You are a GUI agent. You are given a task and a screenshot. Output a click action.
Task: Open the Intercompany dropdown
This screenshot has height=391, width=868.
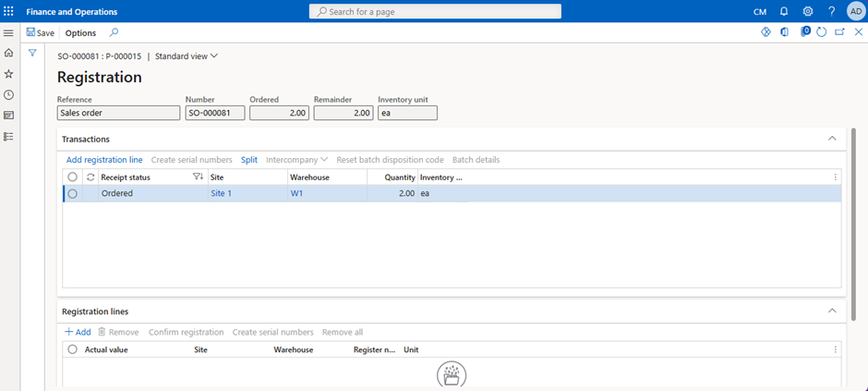click(x=296, y=160)
